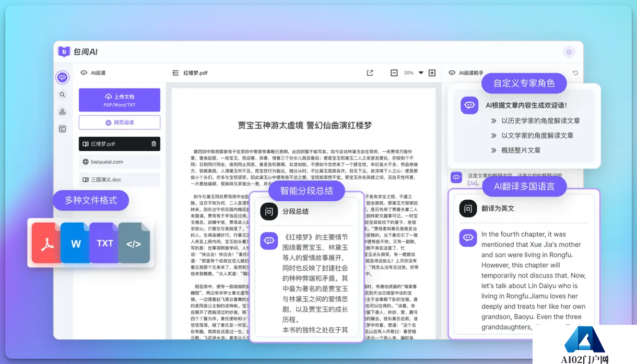Zoom in with the plus icon
This screenshot has width=637, height=364.
tap(432, 73)
